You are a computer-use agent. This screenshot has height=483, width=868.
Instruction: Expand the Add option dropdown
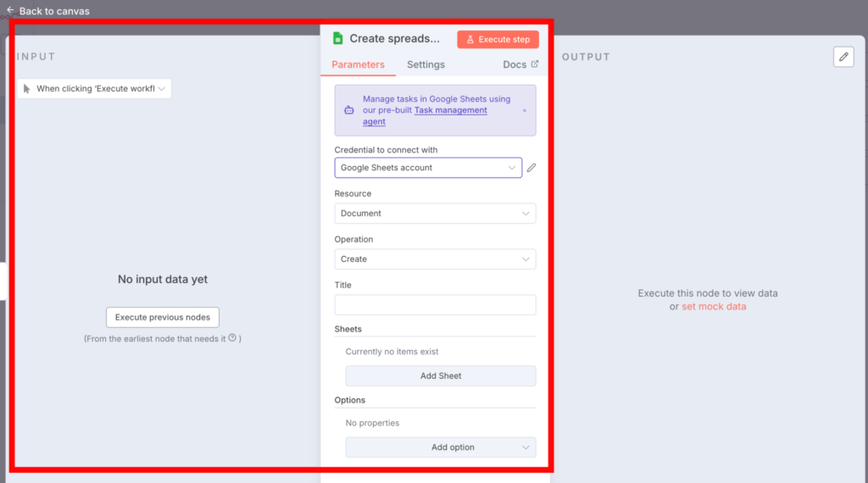(x=440, y=447)
